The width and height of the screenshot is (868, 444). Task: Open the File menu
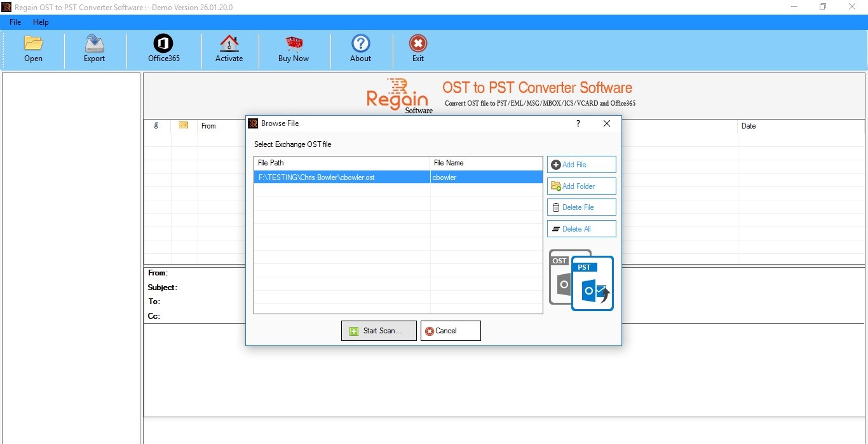click(15, 22)
